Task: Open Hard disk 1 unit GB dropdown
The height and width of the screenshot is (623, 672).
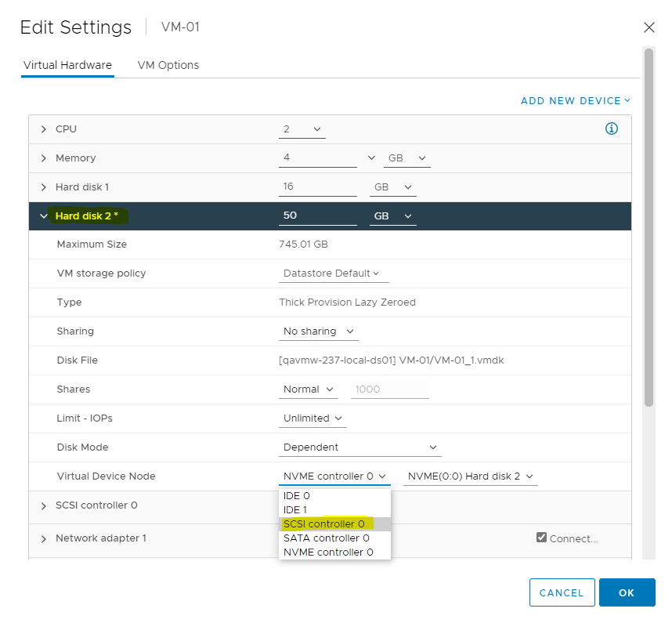Action: point(392,187)
